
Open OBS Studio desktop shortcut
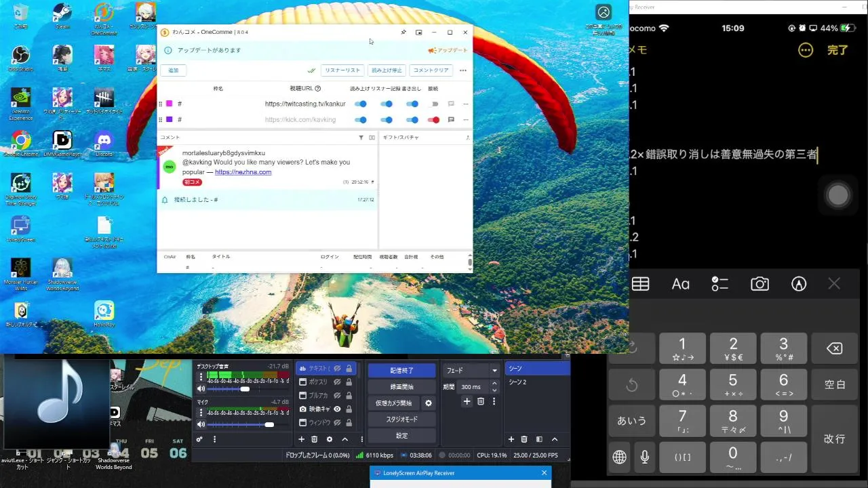tap(20, 58)
